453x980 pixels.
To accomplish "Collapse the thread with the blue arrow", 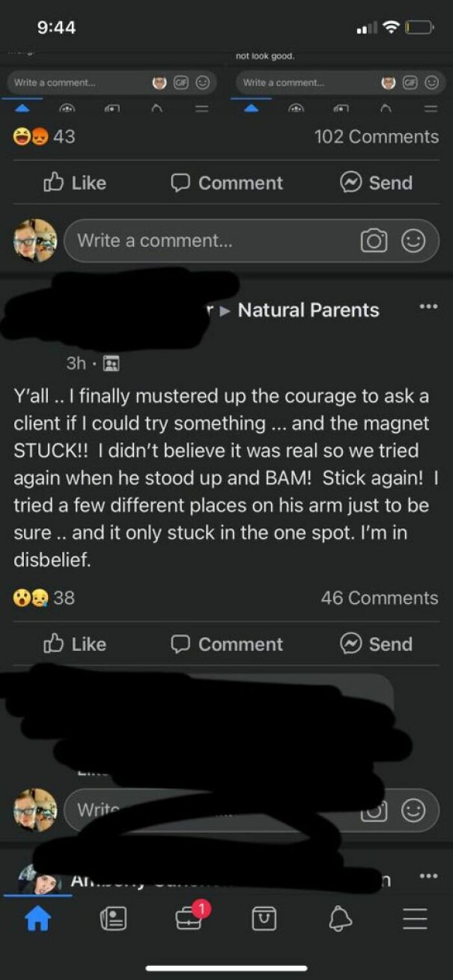I will point(21,109).
